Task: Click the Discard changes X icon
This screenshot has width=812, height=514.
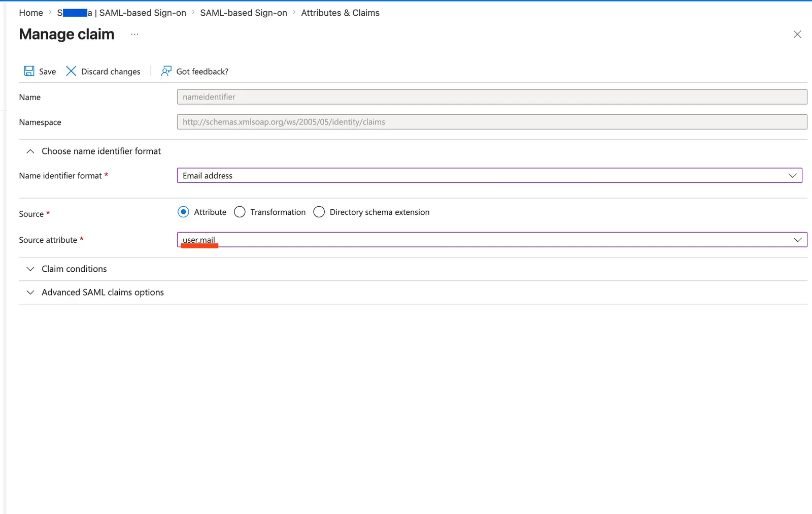Action: point(71,71)
